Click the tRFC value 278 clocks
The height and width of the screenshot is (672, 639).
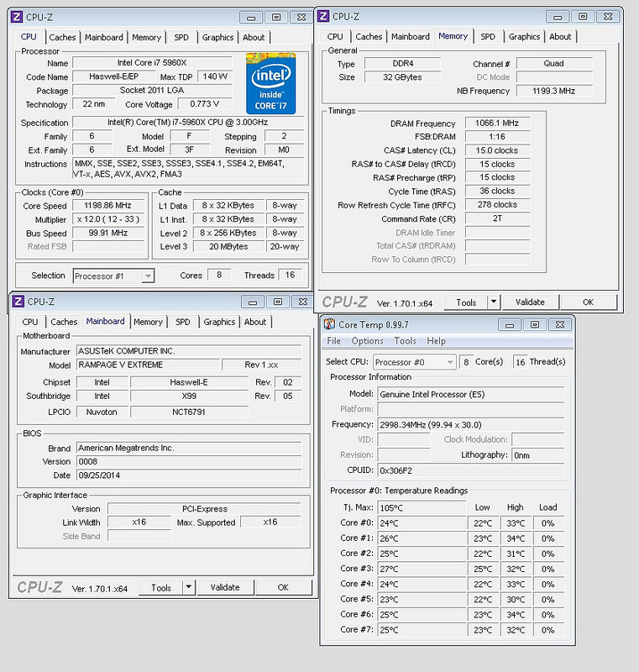[497, 204]
